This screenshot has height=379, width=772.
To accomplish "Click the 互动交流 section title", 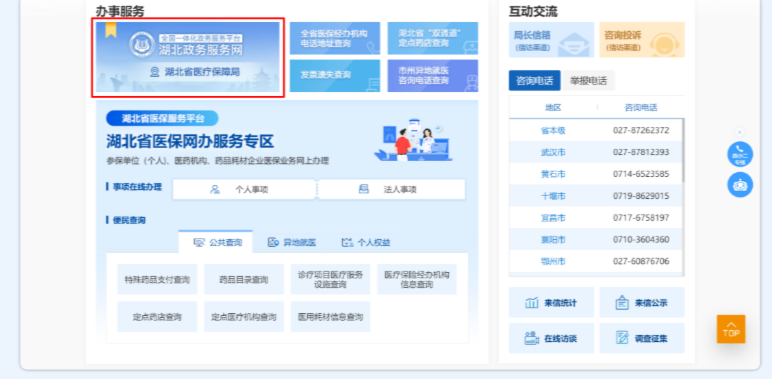I will 533,11.
